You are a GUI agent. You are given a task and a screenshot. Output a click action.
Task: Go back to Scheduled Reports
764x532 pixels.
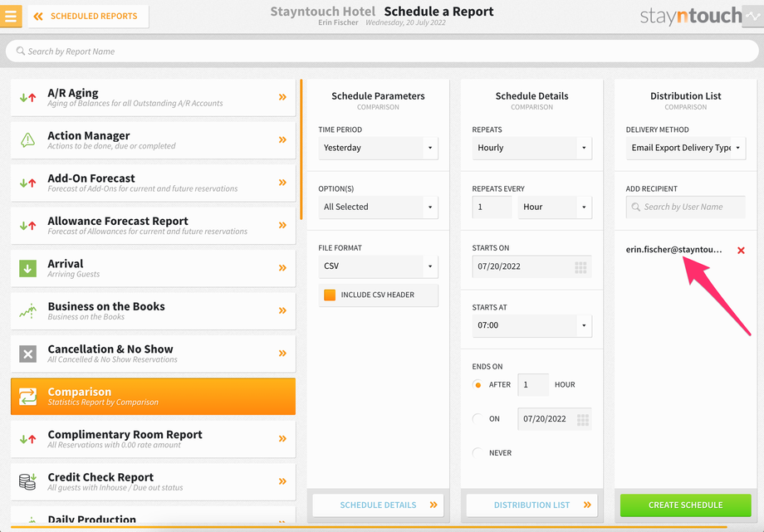click(88, 16)
